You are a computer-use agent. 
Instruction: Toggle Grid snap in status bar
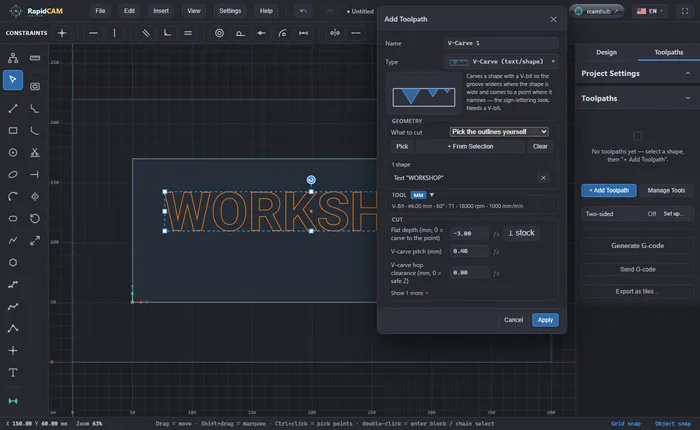pos(625,424)
